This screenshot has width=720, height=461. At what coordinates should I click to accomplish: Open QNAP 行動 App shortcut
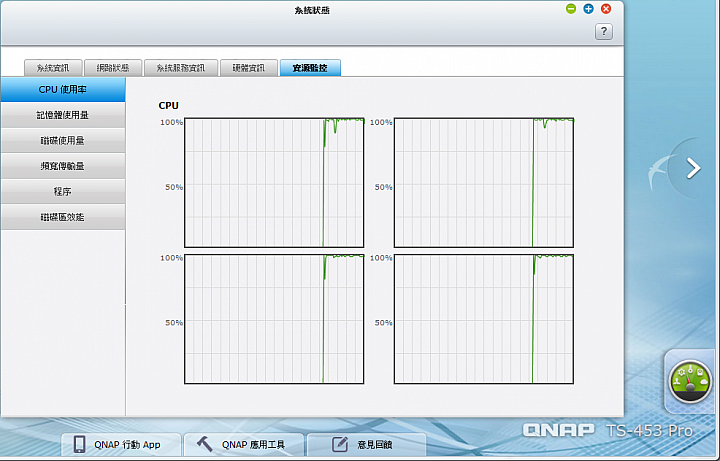[121, 444]
